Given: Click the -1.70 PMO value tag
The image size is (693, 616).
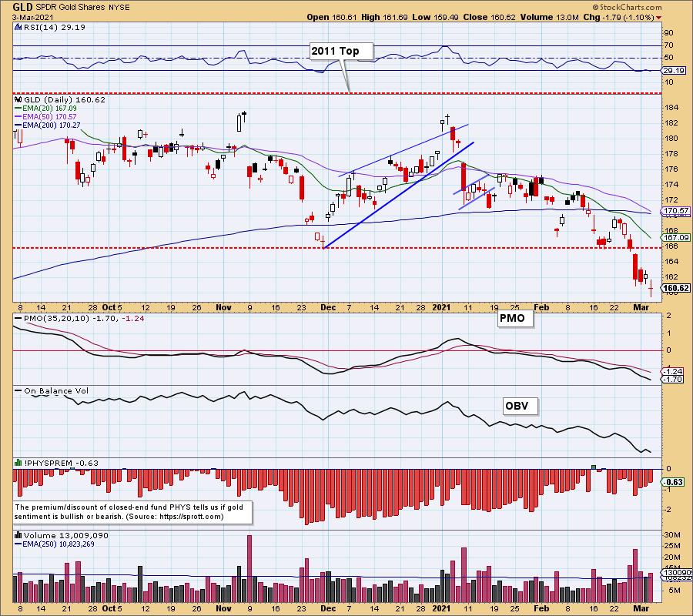Looking at the screenshot, I should [x=673, y=380].
